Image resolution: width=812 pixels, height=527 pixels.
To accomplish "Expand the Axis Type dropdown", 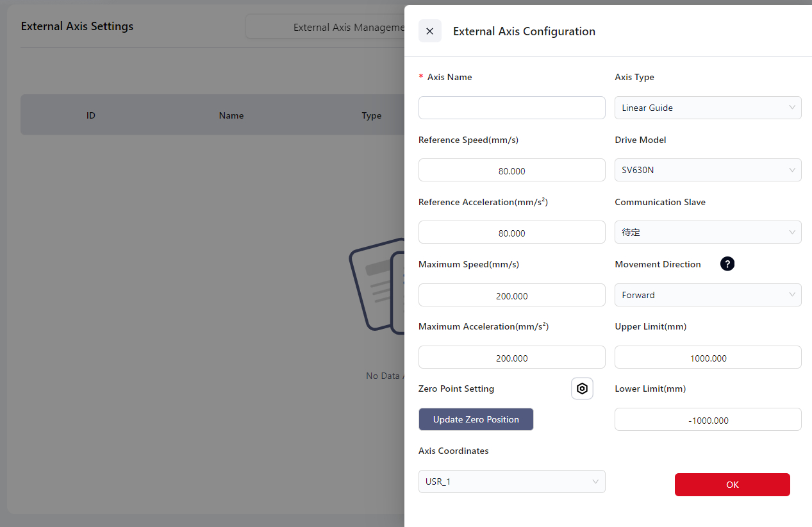I will coord(708,108).
